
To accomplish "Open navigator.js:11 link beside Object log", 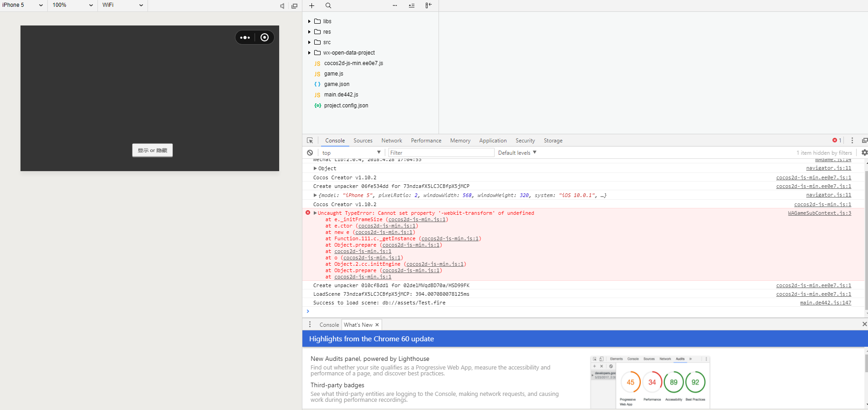I will [828, 168].
